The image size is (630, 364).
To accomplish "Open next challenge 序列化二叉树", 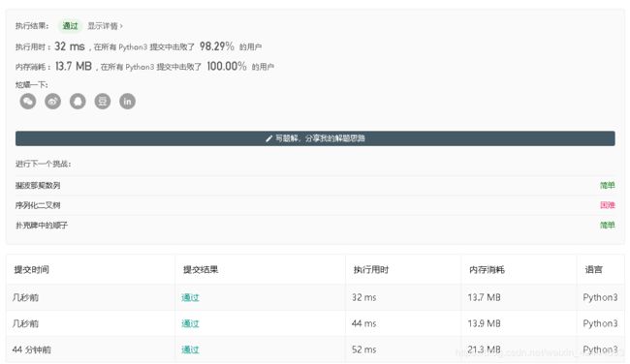I will 38,205.
